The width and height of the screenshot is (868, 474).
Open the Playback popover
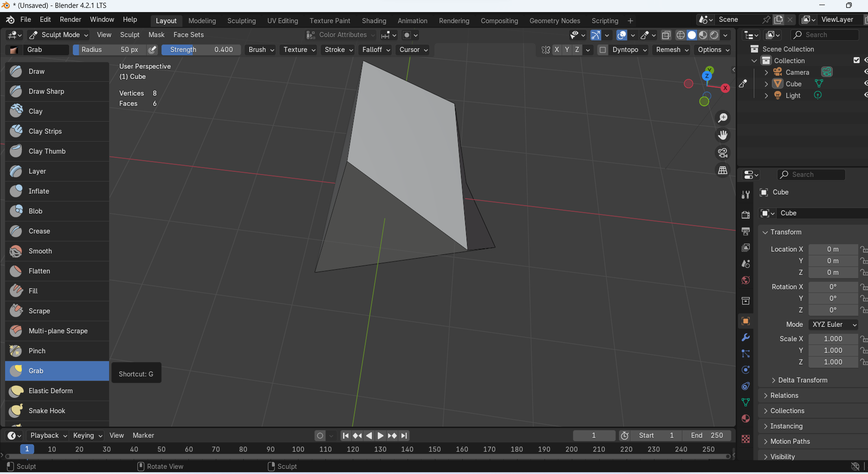tap(49, 435)
